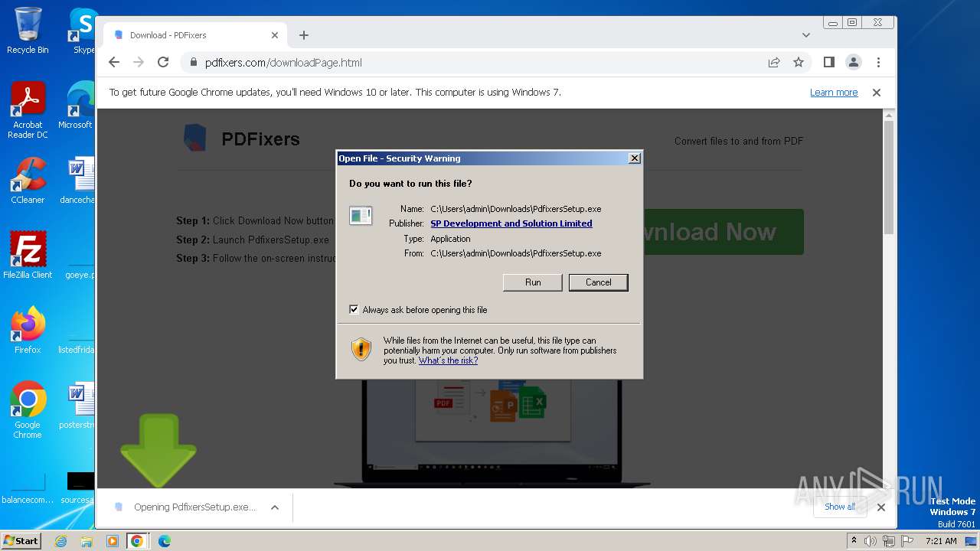
Task: Close the security warning dialog with X
Action: pyautogui.click(x=634, y=158)
